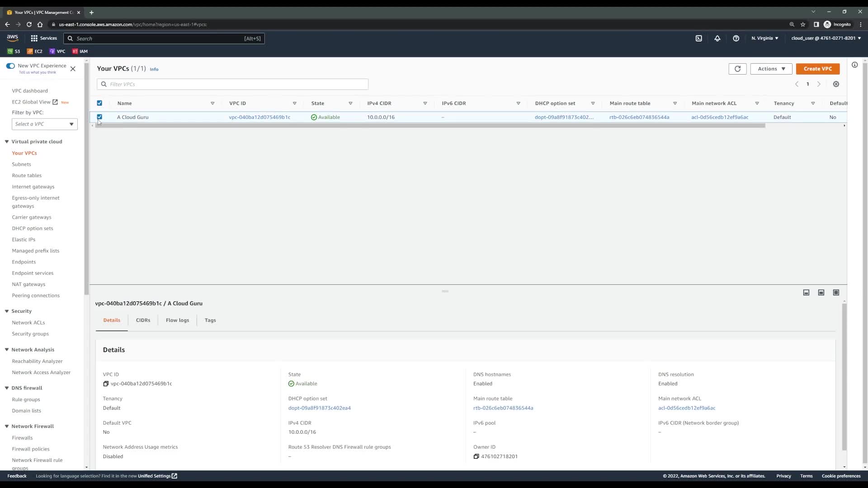868x488 pixels.
Task: Open AWS CloudShell icon
Action: (x=698, y=38)
